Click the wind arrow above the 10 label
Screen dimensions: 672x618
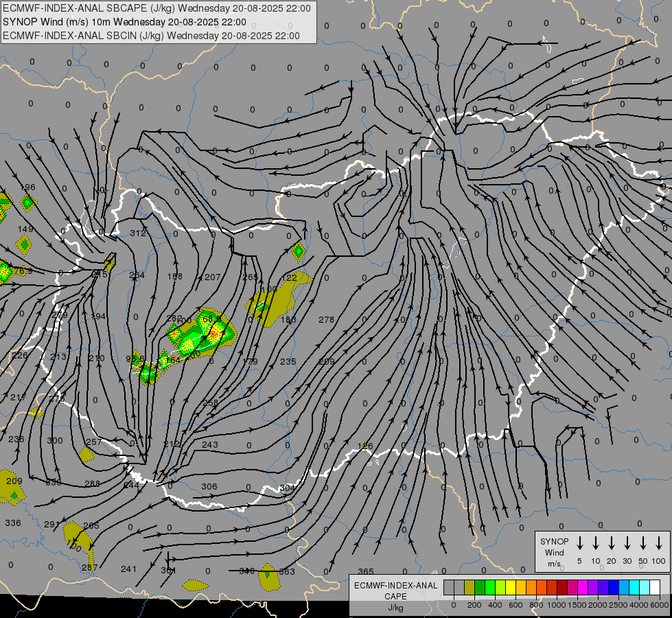pos(595,543)
